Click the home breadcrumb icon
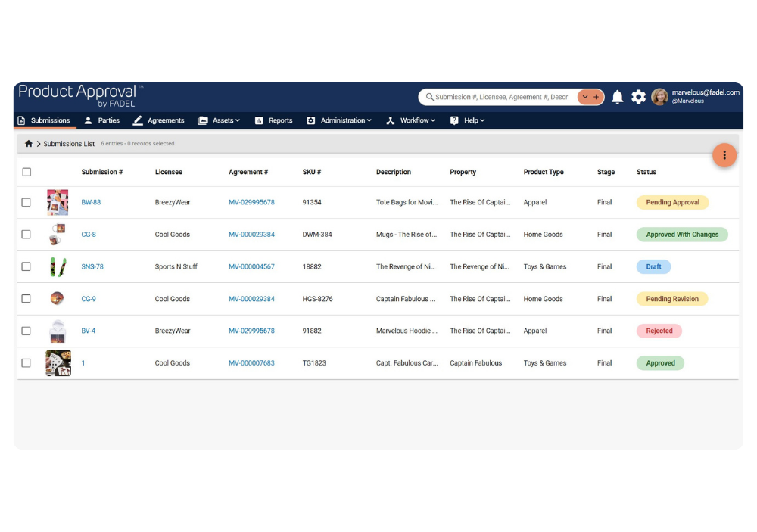The width and height of the screenshot is (757, 532). tap(29, 144)
